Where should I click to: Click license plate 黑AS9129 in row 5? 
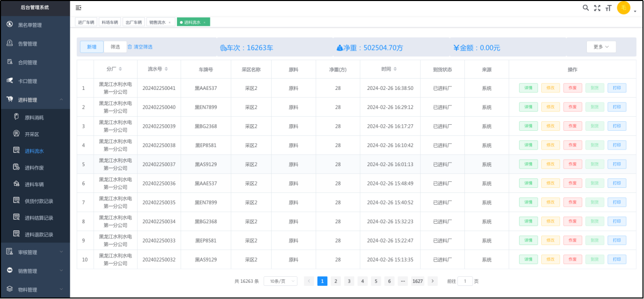coord(206,164)
